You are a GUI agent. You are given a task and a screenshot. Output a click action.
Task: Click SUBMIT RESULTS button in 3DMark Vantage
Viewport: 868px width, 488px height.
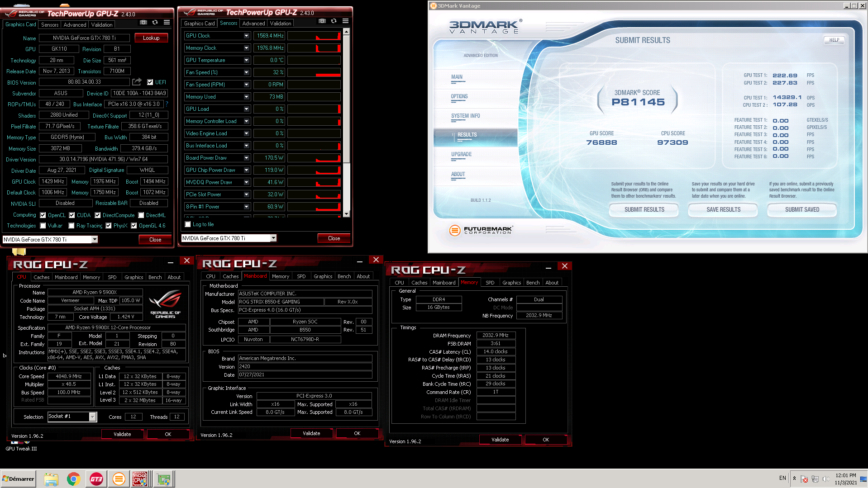[x=644, y=210]
